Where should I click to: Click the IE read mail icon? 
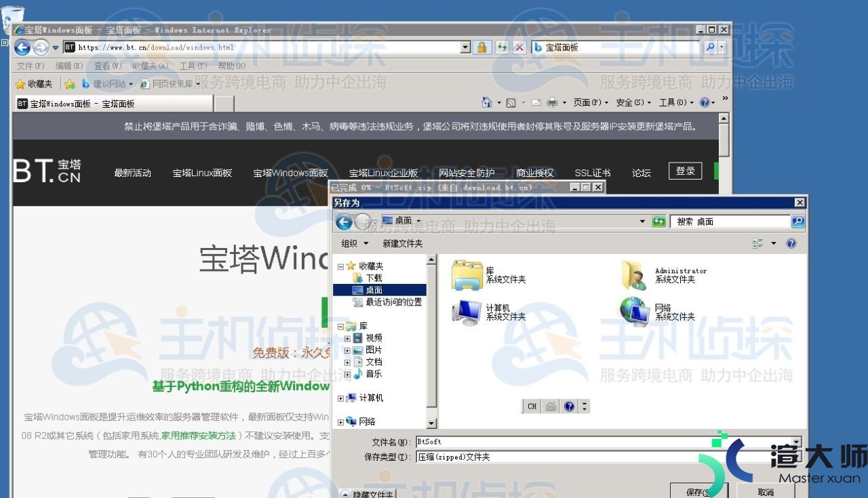tap(536, 102)
